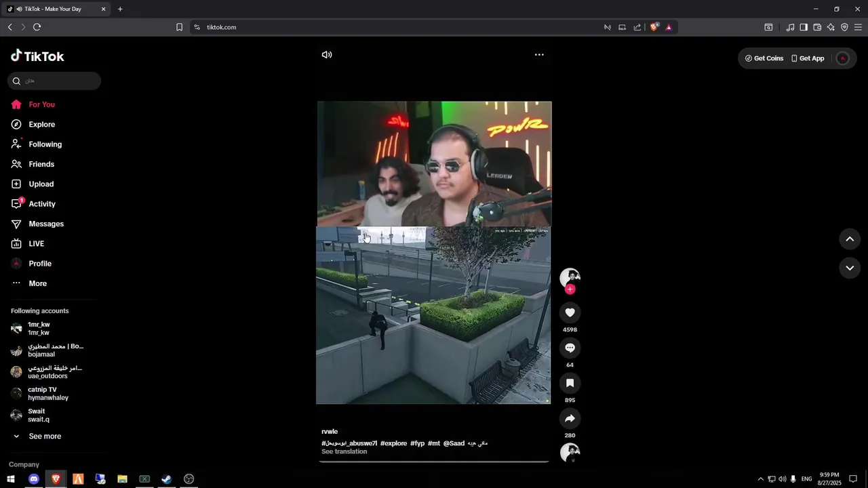
Task: Click the rvwle username under the video
Action: point(330,432)
